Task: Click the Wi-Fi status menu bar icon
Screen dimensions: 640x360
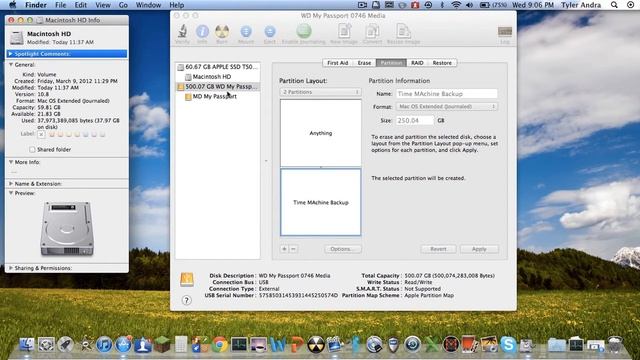Action: 456,5
